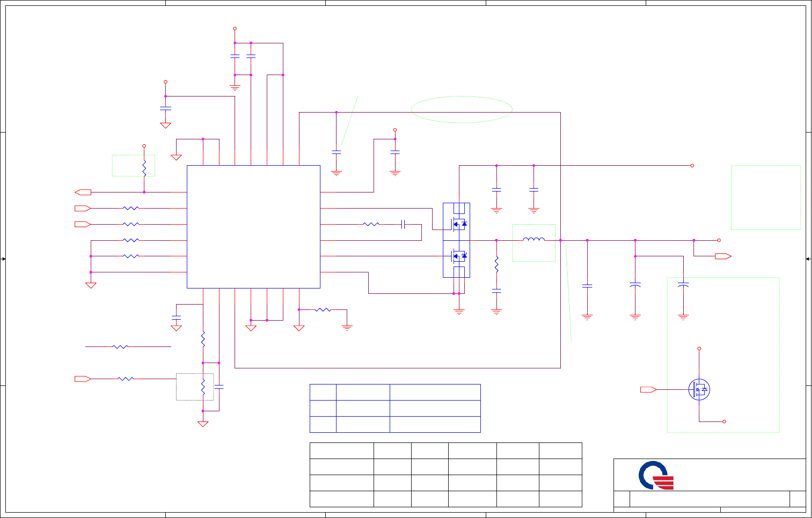Select the ground triangle below the black dotted box
This screenshot has width=812, height=518.
click(203, 424)
